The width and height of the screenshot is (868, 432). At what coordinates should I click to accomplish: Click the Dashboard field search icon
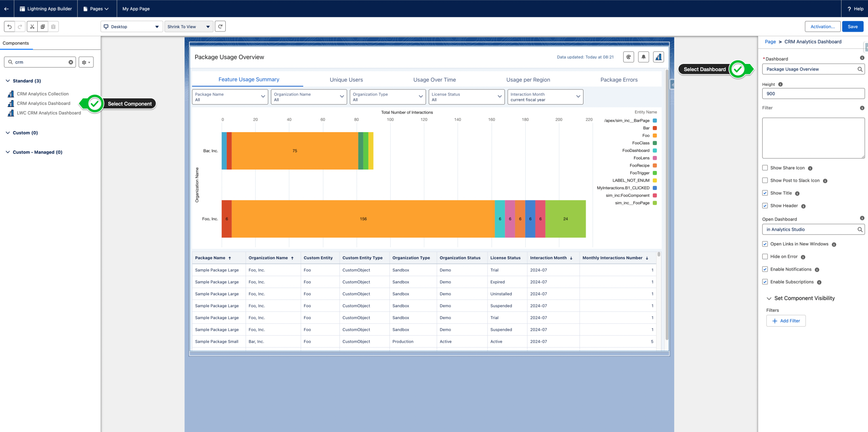tap(860, 69)
